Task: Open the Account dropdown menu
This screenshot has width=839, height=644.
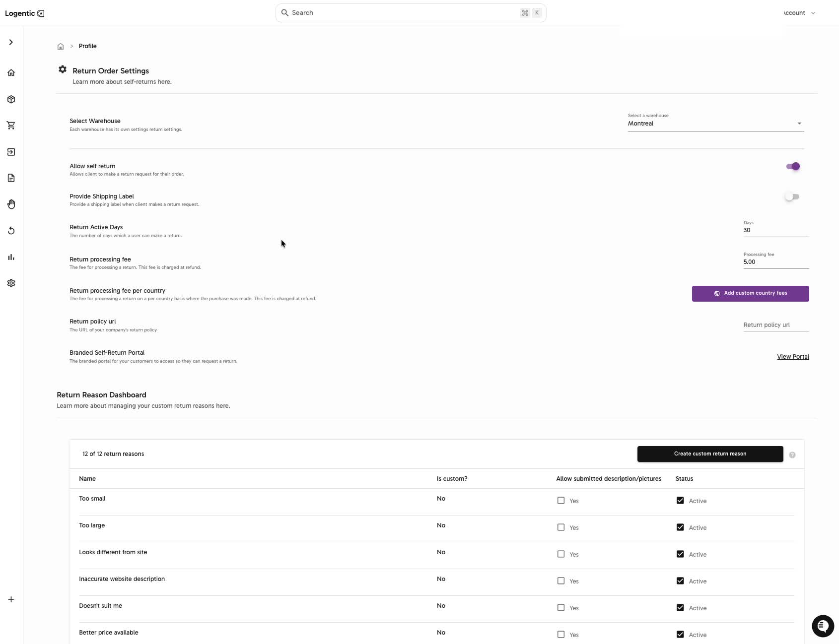Action: click(800, 13)
